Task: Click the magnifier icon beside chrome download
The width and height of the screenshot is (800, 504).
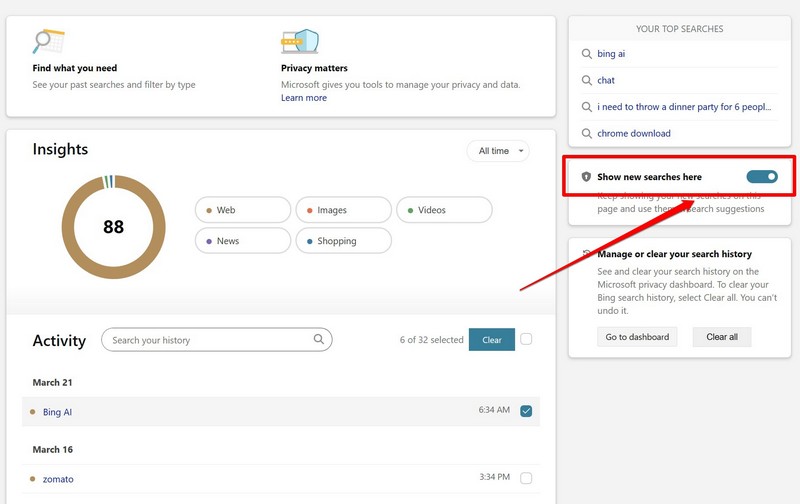Action: coord(587,133)
